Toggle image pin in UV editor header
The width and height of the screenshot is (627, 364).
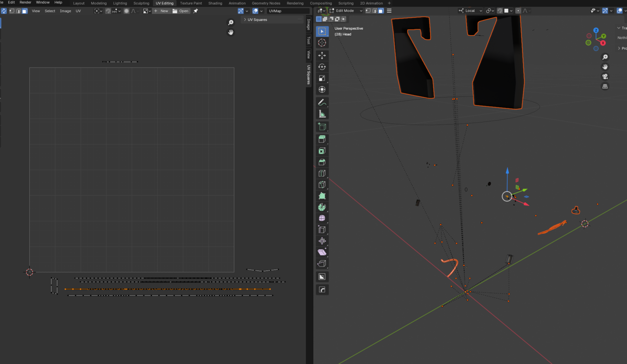(x=195, y=11)
